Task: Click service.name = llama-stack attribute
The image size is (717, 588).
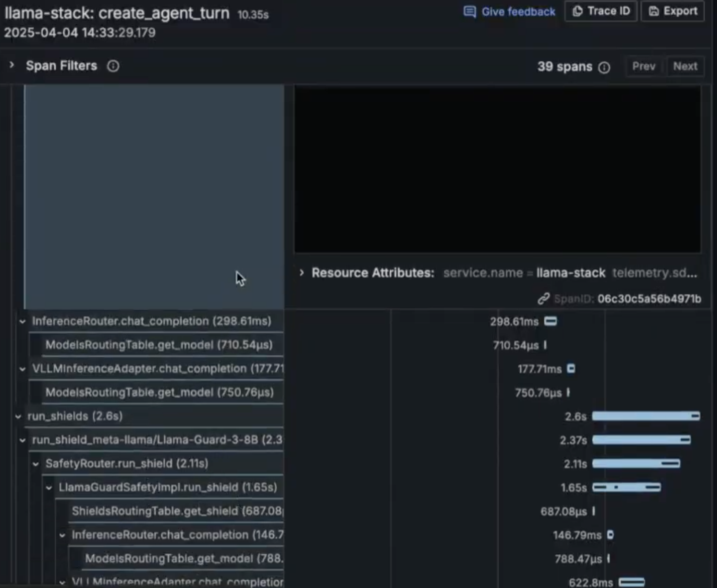Action: click(x=524, y=273)
